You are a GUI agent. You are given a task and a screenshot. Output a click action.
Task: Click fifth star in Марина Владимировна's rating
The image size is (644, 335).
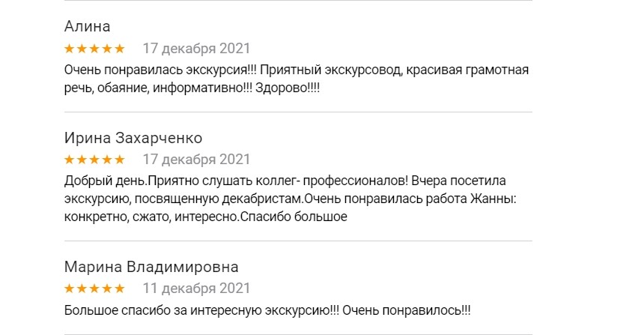point(119,289)
